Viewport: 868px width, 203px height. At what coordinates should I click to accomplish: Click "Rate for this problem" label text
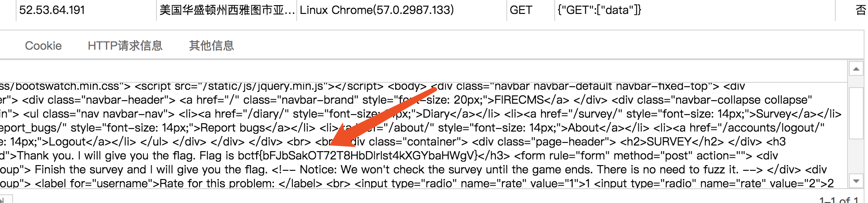217,183
